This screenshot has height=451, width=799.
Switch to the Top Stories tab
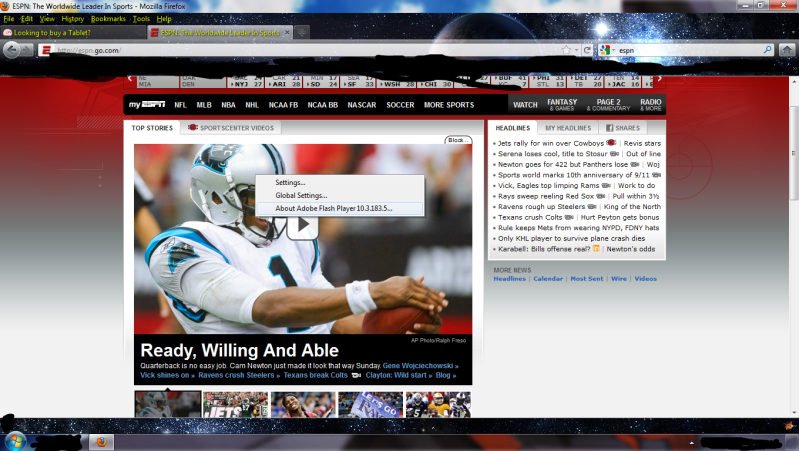(152, 128)
